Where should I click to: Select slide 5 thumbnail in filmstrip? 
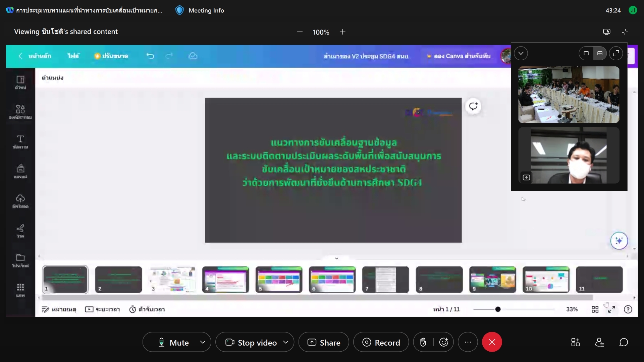pyautogui.click(x=279, y=280)
